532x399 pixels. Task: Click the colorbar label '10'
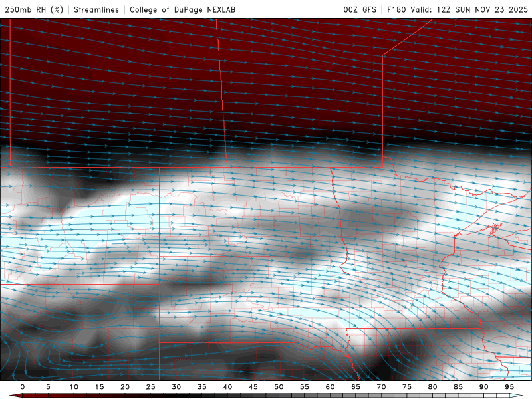74,387
